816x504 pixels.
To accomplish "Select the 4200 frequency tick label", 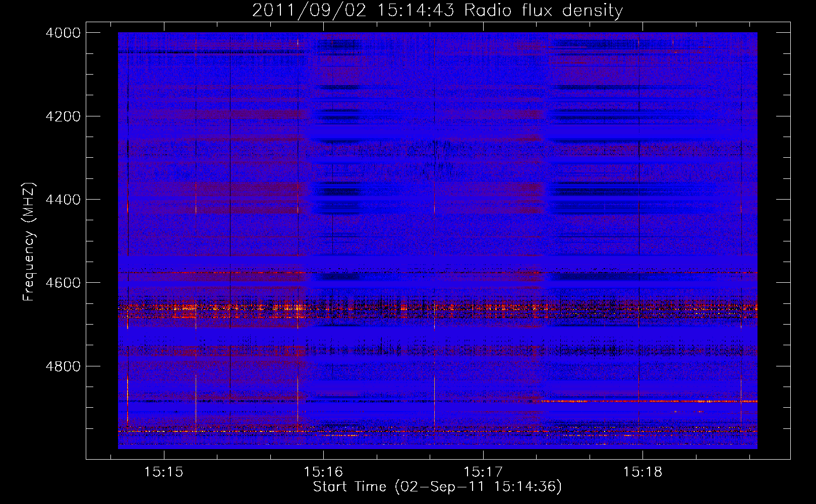I will click(x=63, y=116).
